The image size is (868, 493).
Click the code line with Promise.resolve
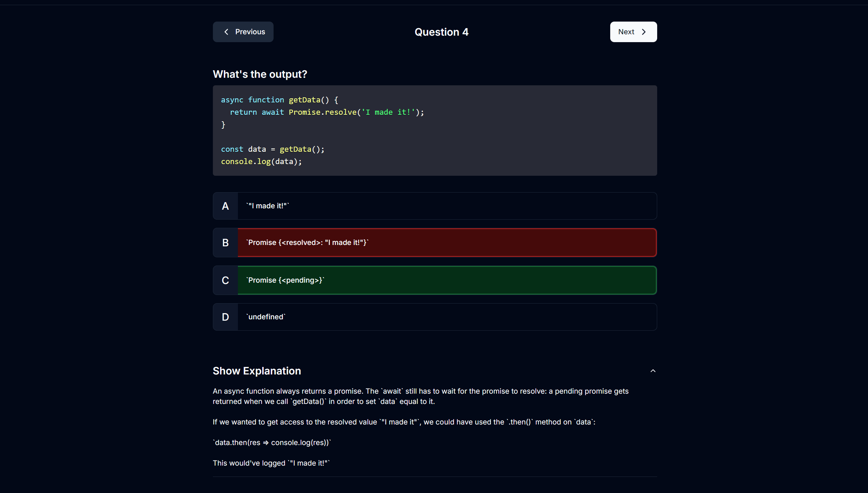(x=327, y=112)
